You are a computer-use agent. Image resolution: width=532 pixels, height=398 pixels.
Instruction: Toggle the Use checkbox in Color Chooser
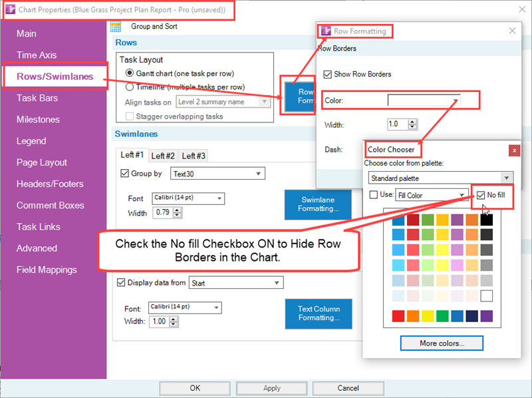point(374,194)
